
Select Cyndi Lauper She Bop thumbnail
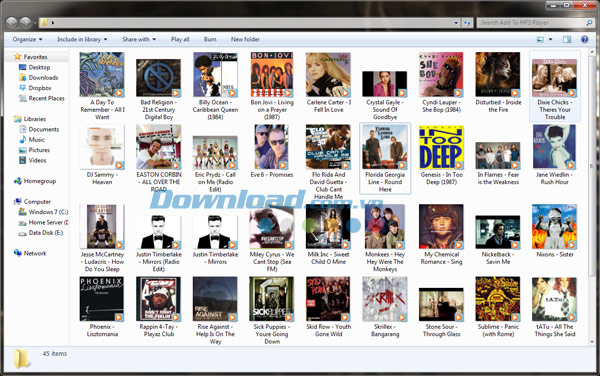(x=441, y=74)
